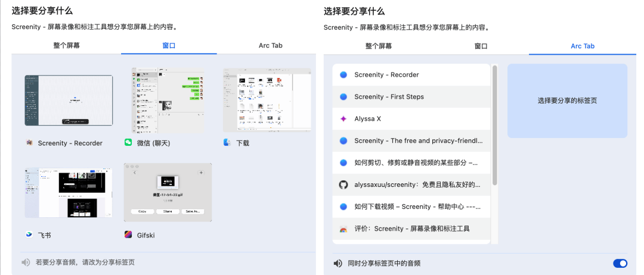Click the Finder icon next to 下载
The width and height of the screenshot is (644, 275).
click(x=227, y=143)
